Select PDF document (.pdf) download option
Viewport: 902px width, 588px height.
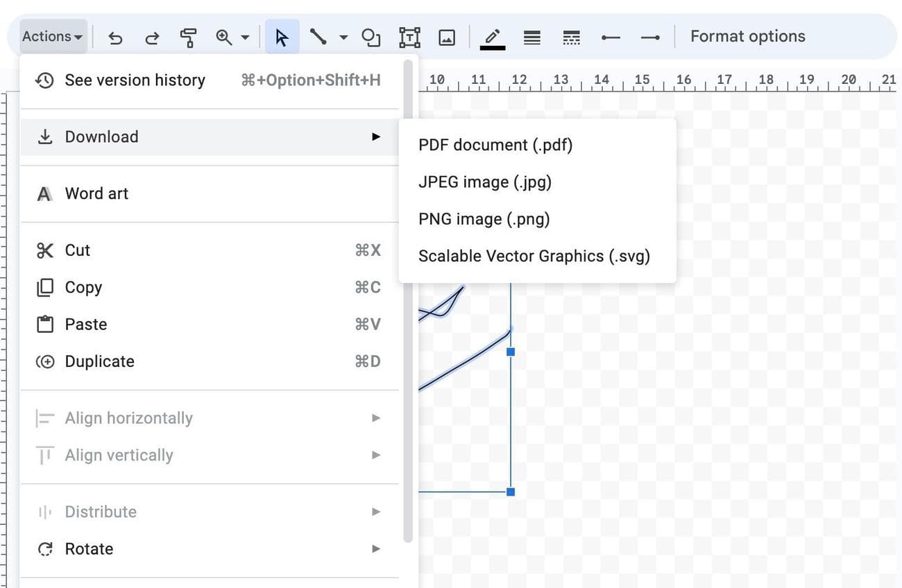coord(495,145)
